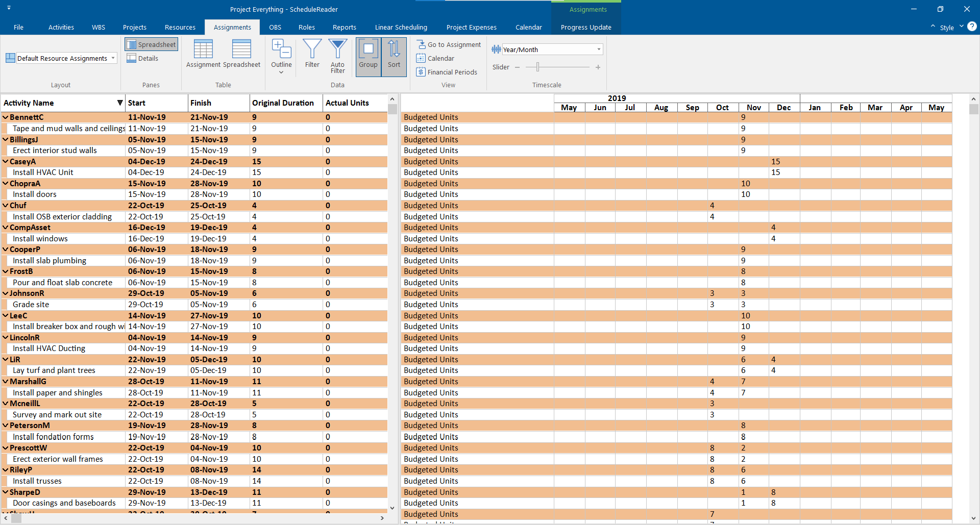Collapse the RileyP group
Screen dimensions: 980x525
6,470
